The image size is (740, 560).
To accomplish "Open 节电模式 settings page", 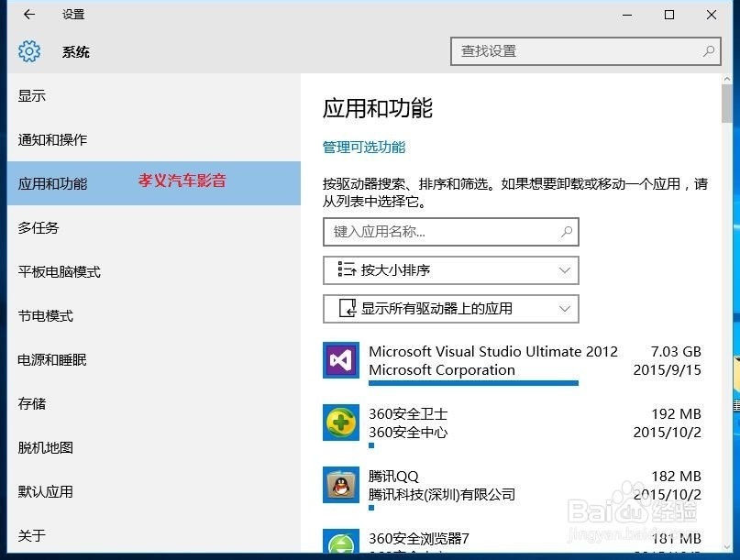I will (154, 315).
